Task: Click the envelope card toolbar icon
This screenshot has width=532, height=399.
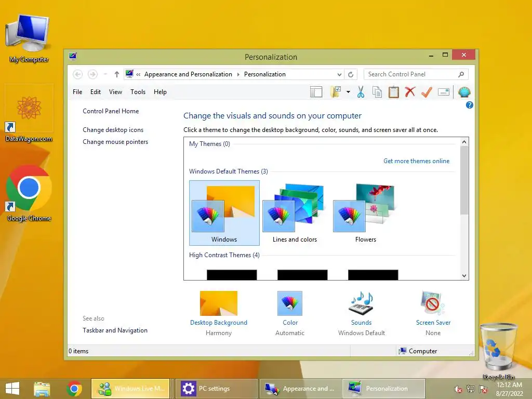Action: coord(444,92)
